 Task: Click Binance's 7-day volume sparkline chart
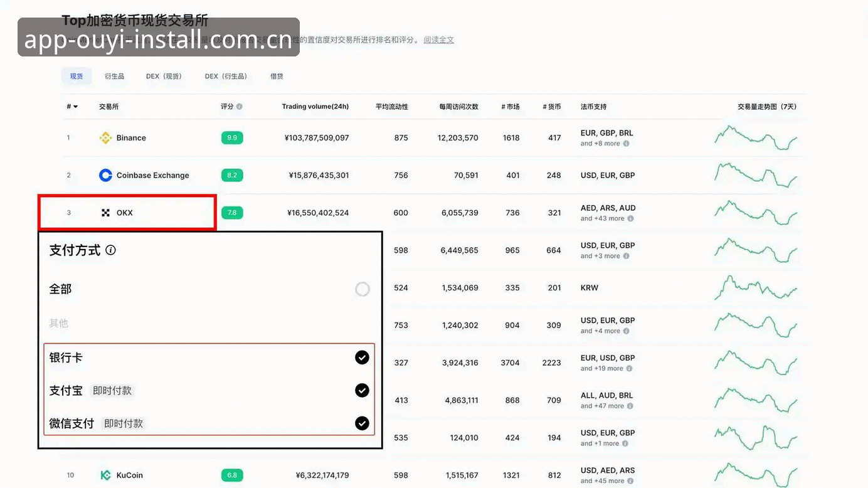(756, 138)
